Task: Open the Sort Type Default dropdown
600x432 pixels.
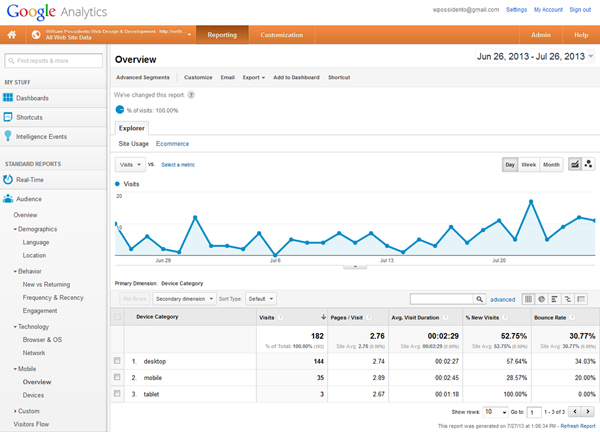Action: 261,299
